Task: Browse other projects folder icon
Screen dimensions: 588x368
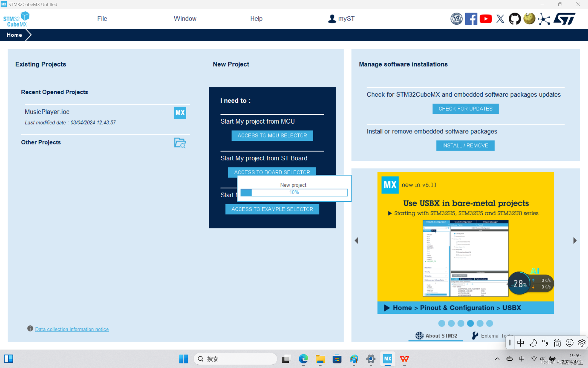Action: click(180, 143)
